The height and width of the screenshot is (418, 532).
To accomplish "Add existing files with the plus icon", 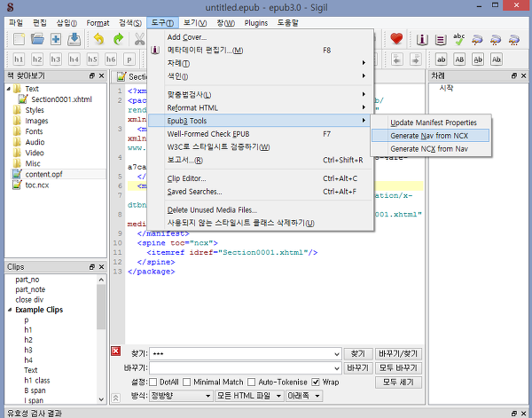I will [x=56, y=39].
